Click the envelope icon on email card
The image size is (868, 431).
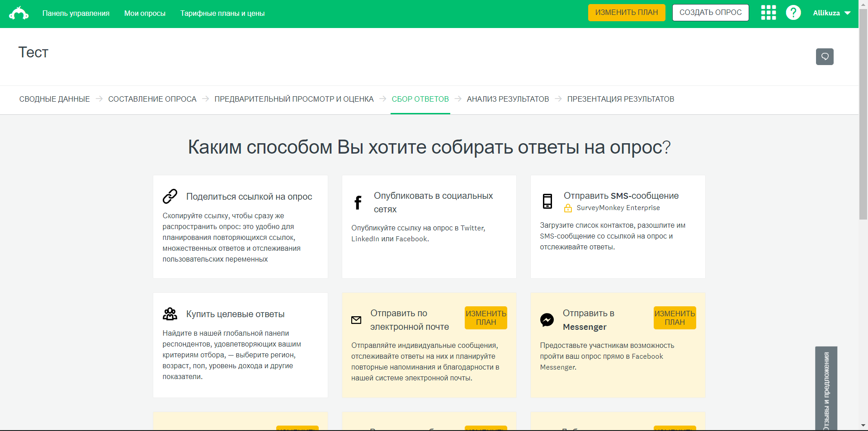click(356, 320)
